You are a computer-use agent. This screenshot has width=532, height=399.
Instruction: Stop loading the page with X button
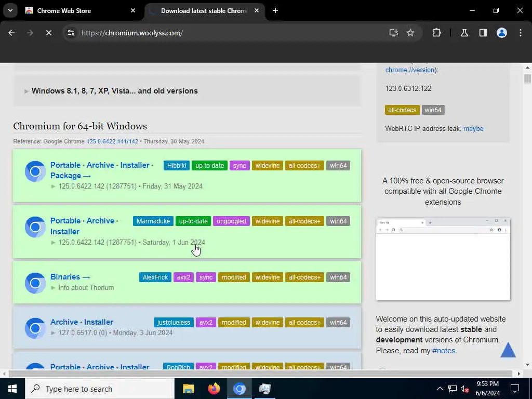click(x=48, y=33)
